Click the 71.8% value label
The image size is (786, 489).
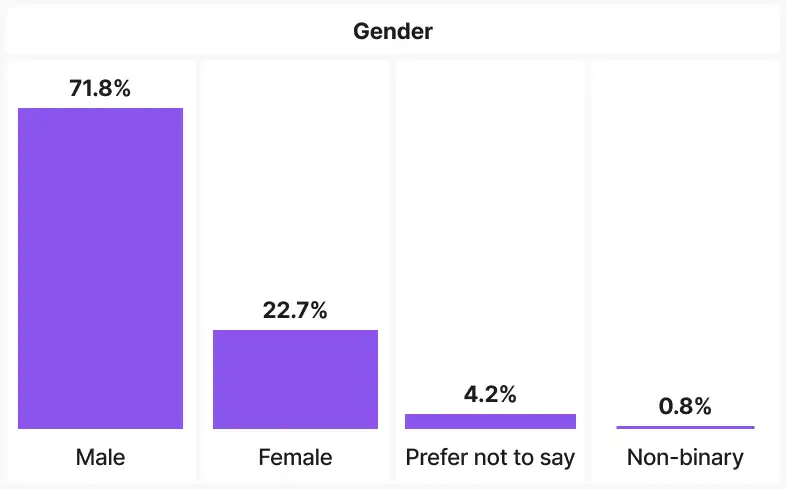pyautogui.click(x=100, y=88)
